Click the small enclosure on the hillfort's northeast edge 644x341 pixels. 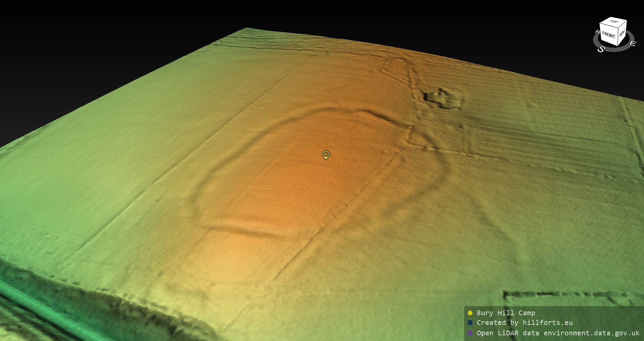[419, 139]
